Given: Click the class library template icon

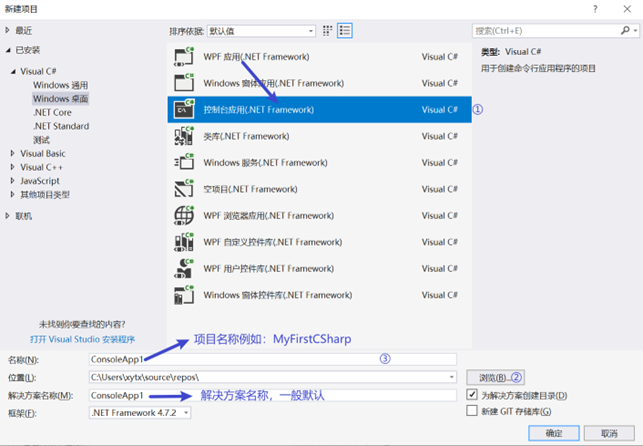Looking at the screenshot, I should [184, 136].
